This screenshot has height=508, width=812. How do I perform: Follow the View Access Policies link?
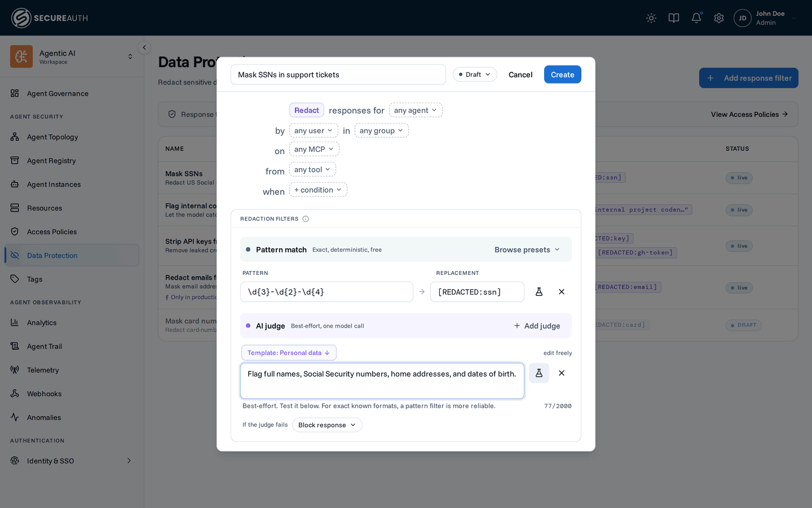pos(749,114)
